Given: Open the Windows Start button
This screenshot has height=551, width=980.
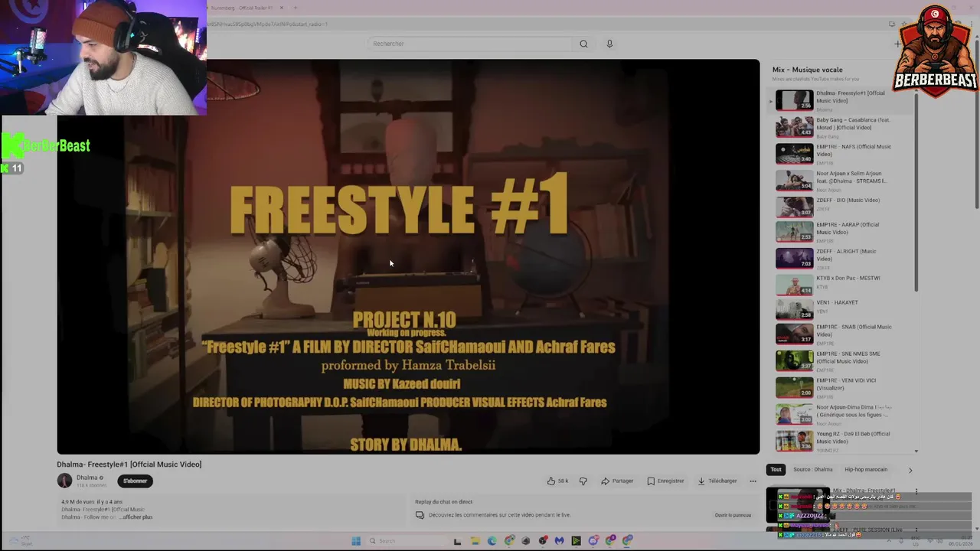Looking at the screenshot, I should [356, 541].
